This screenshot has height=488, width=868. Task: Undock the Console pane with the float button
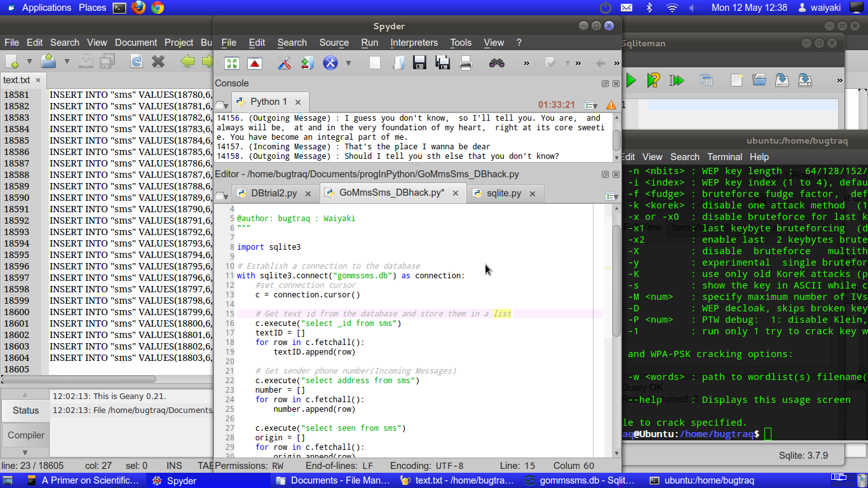pos(605,83)
